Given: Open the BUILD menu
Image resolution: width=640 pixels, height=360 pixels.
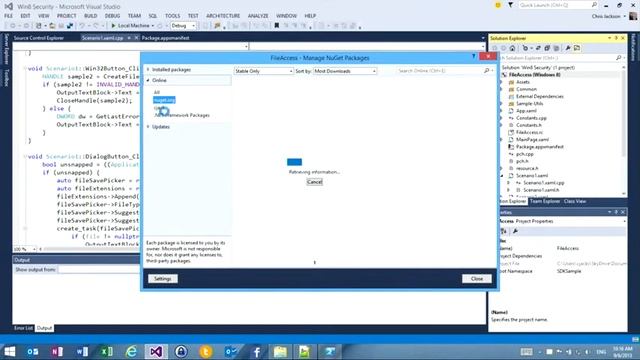Looking at the screenshot, I should [91, 16].
